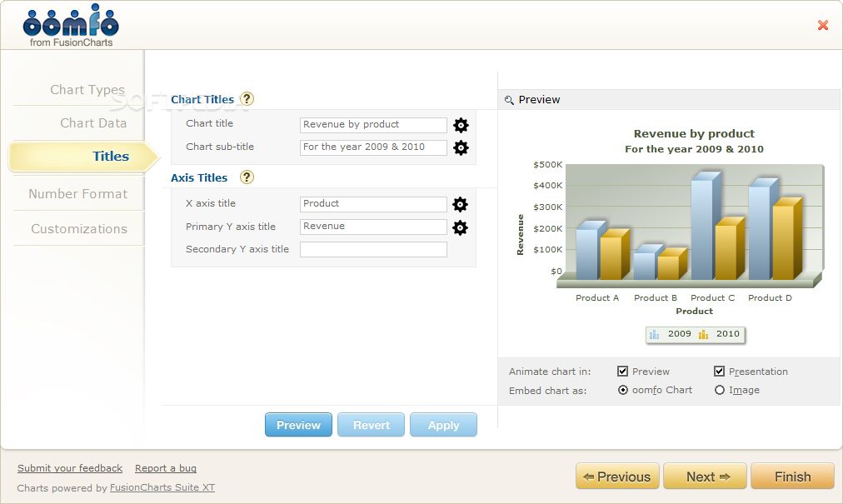Click the Finish button
Viewport: 843px width, 504px height.
pos(792,477)
